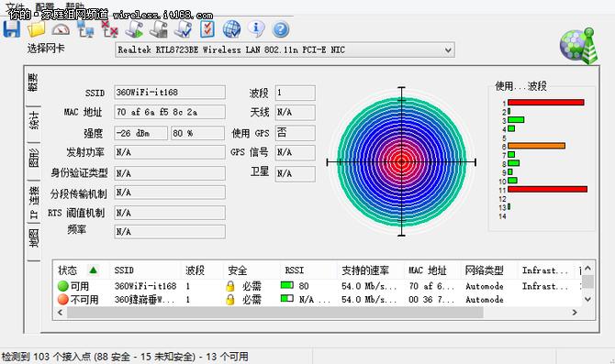Click the 波段 field showing 1
Viewport: 615px width, 364px height.
pyautogui.click(x=295, y=93)
